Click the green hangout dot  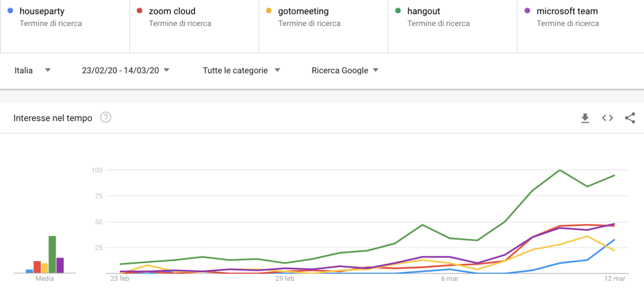(x=398, y=11)
